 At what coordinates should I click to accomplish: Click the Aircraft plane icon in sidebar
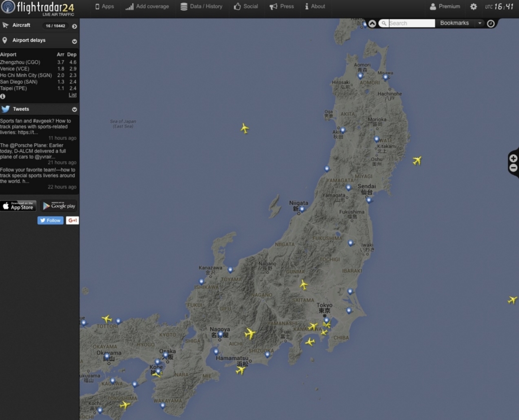point(6,25)
